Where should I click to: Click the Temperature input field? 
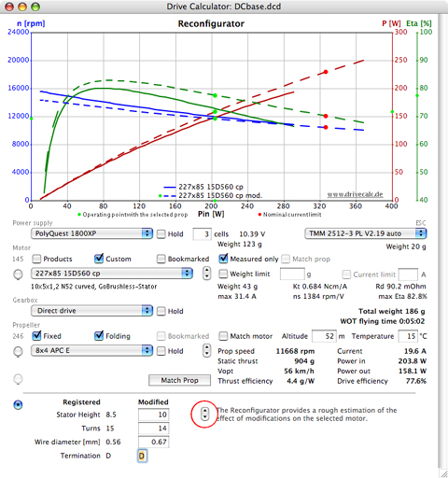408,336
